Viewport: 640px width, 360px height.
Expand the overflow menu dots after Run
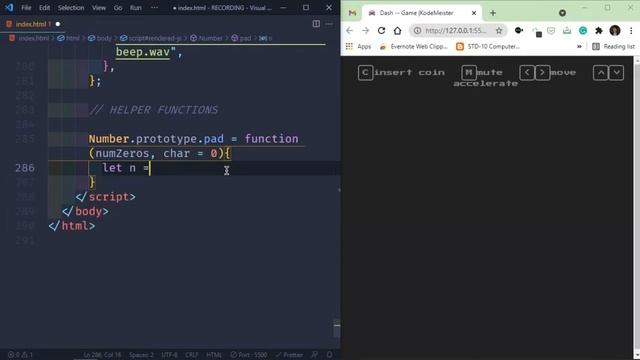(154, 8)
